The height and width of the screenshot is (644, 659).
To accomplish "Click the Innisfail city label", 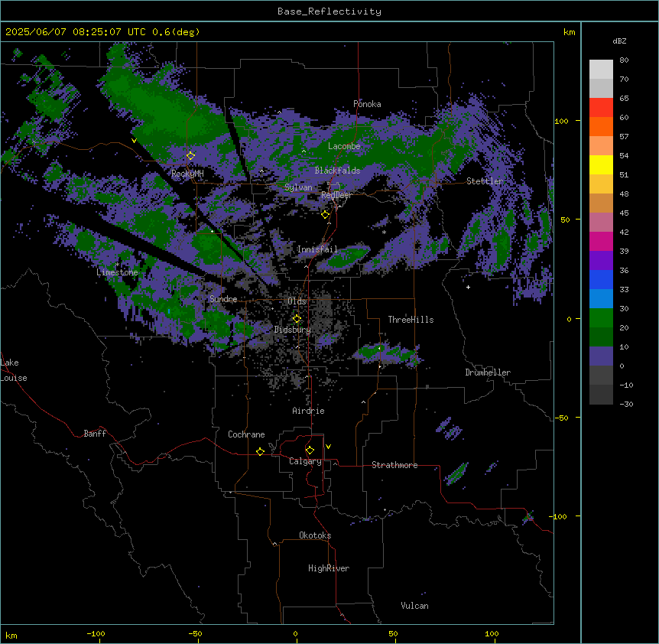I will (x=317, y=249).
